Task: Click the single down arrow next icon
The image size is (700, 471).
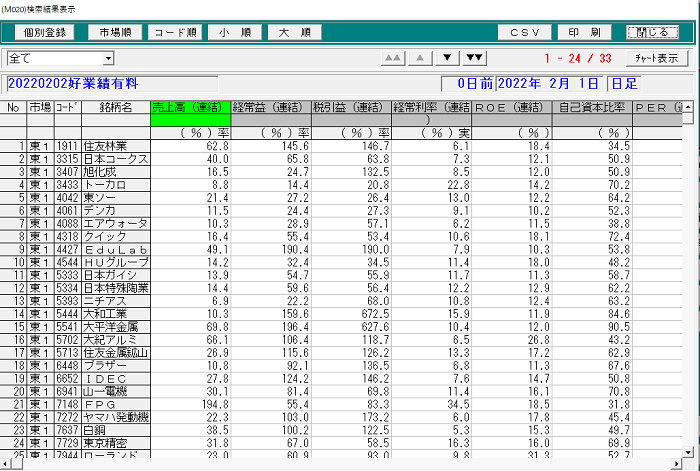Action: tap(448, 58)
